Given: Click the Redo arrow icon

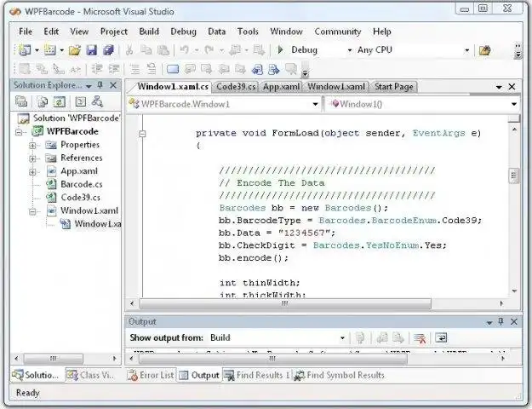Looking at the screenshot, I should [x=209, y=50].
